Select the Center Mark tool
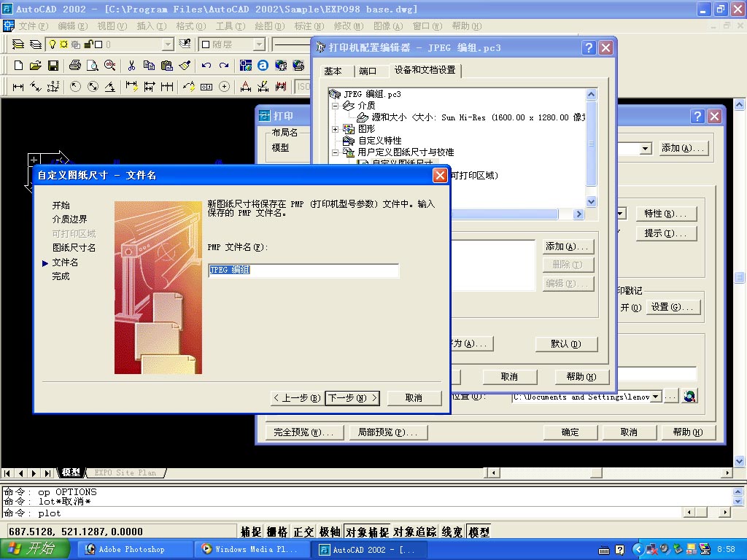Image resolution: width=747 pixels, height=560 pixels. pyautogui.click(x=224, y=87)
